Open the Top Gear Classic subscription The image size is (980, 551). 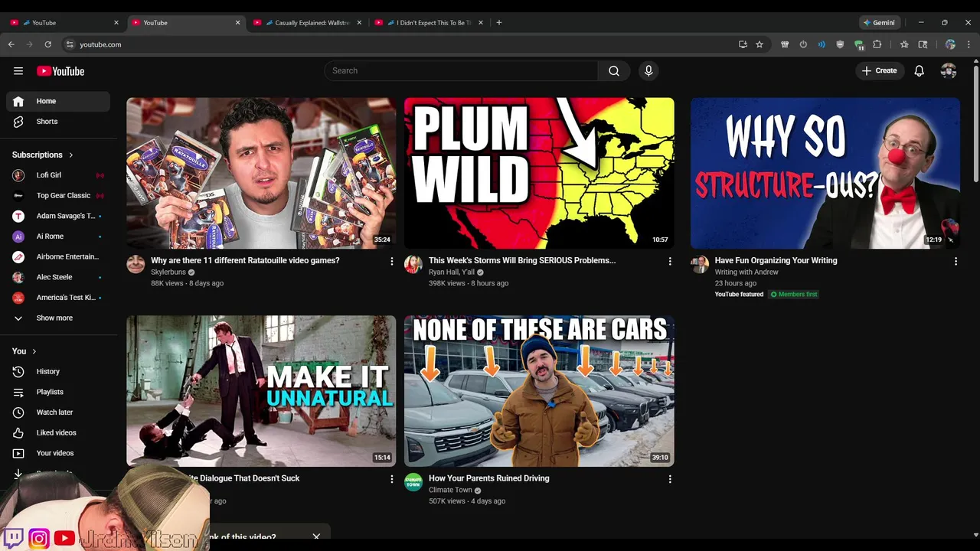click(58, 196)
